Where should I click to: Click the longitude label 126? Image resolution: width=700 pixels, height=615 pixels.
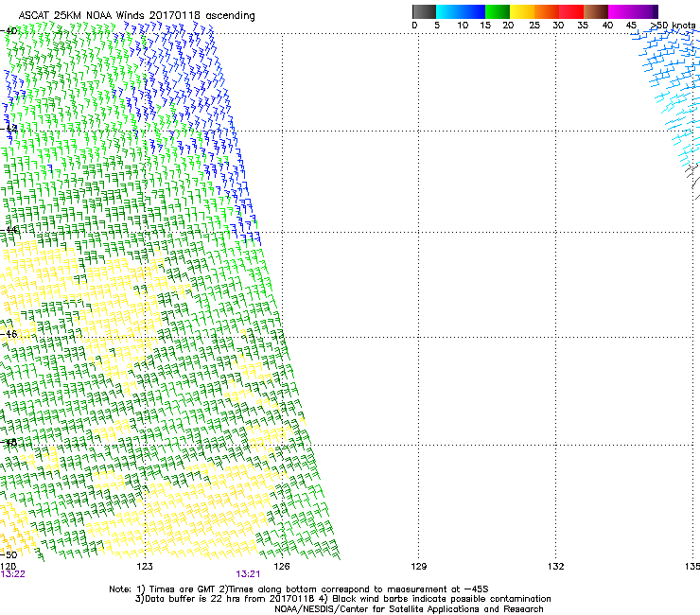(282, 567)
